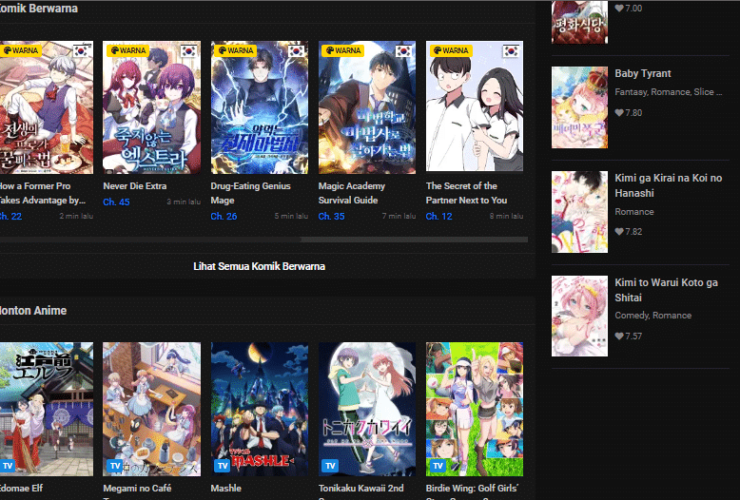Click Edomae Elf anime title text
The width and height of the screenshot is (740, 500).
(22, 488)
